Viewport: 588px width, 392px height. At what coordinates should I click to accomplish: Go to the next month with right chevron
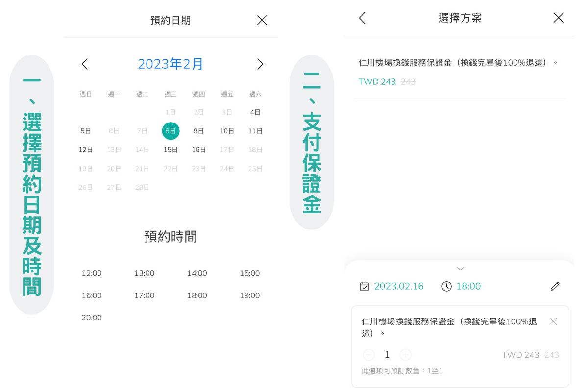(x=260, y=64)
